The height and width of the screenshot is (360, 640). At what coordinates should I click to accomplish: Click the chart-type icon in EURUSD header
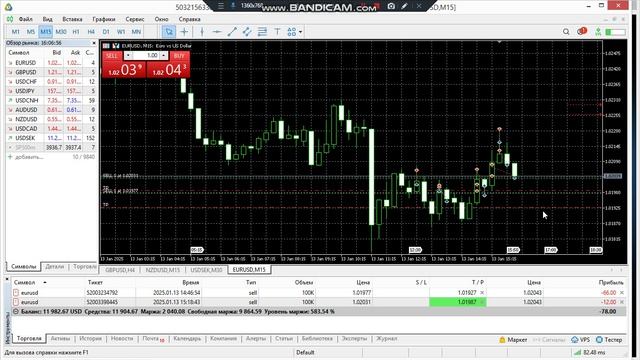tap(107, 46)
